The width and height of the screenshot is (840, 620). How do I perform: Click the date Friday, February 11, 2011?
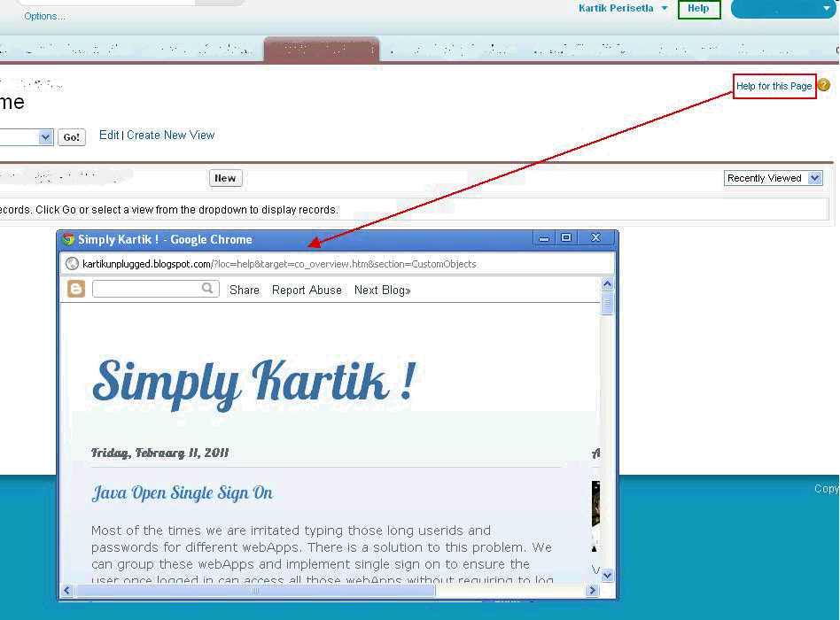tap(159, 453)
